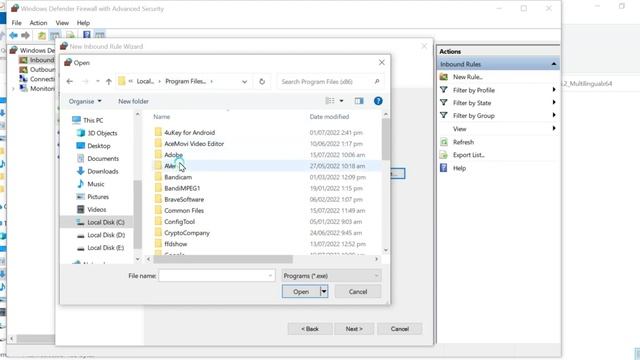
Task: Open the File menu
Action: [17, 23]
